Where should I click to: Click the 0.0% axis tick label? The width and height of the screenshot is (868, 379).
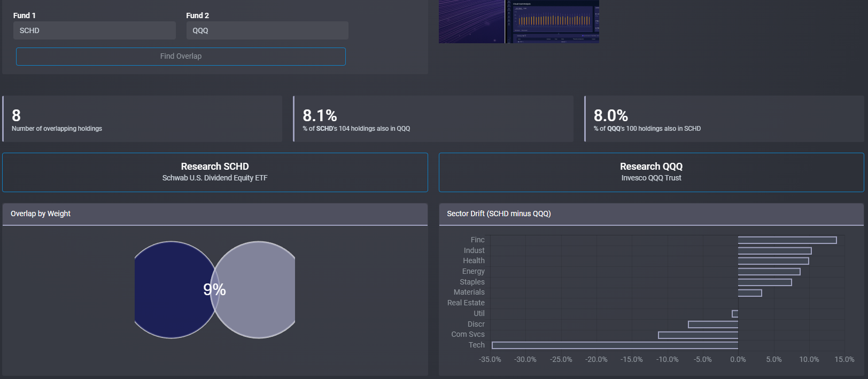(738, 359)
